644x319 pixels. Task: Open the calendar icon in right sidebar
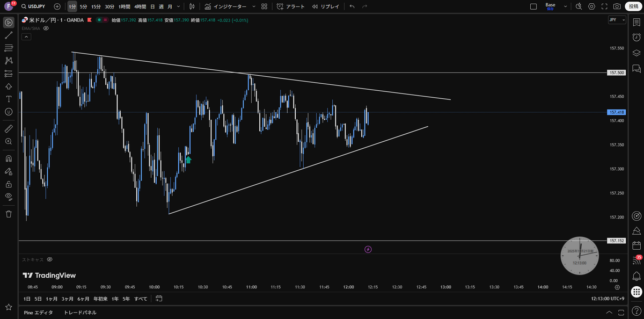[636, 246]
